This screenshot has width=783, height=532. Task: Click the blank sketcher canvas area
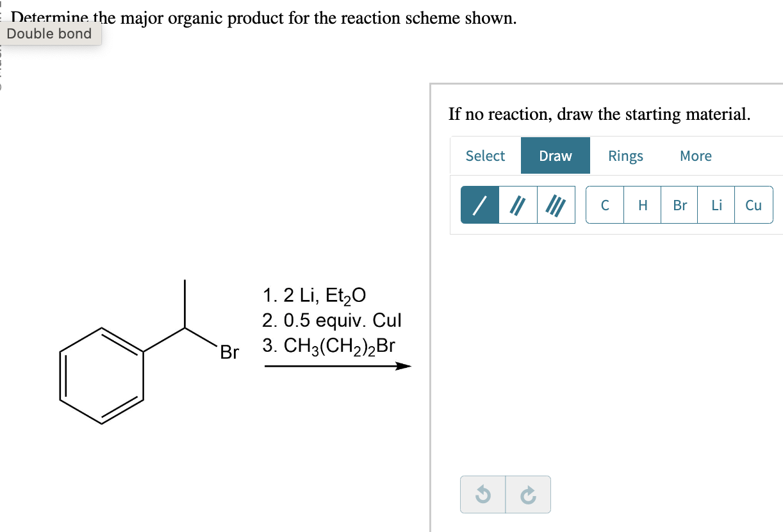(x=609, y=353)
